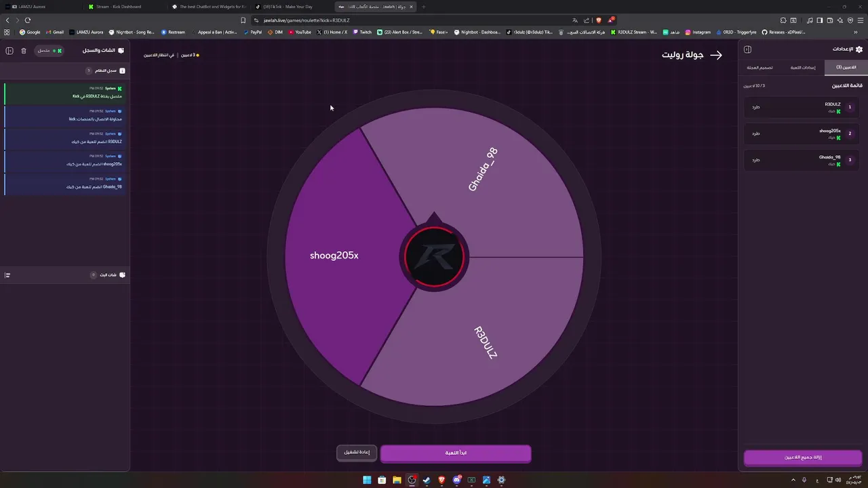Click the إعادة تشغيل restart button
This screenshot has height=488, width=868.
tap(357, 453)
